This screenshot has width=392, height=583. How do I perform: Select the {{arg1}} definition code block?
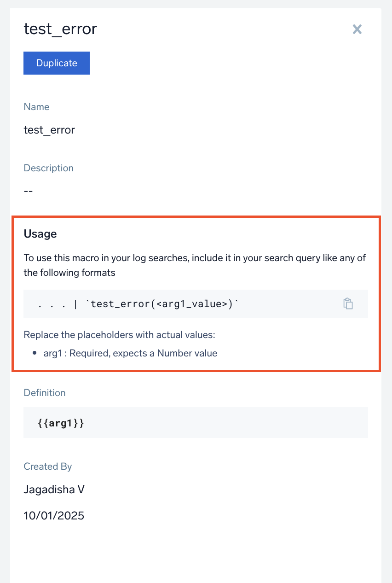(61, 423)
